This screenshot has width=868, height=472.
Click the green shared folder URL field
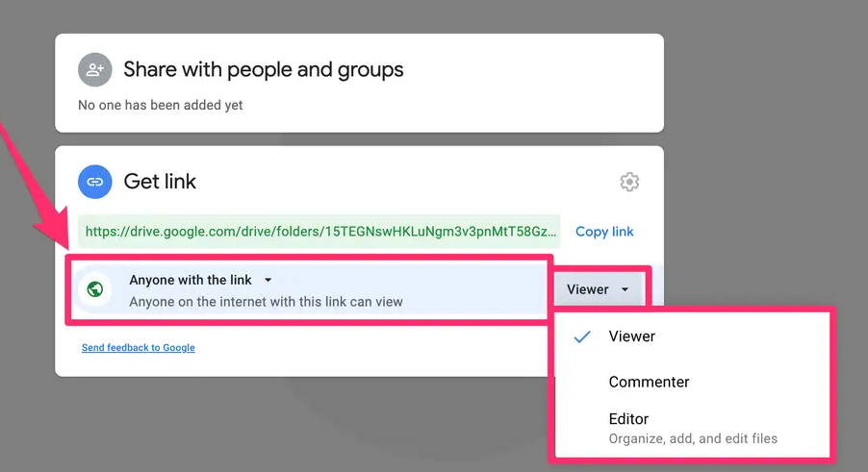319,232
